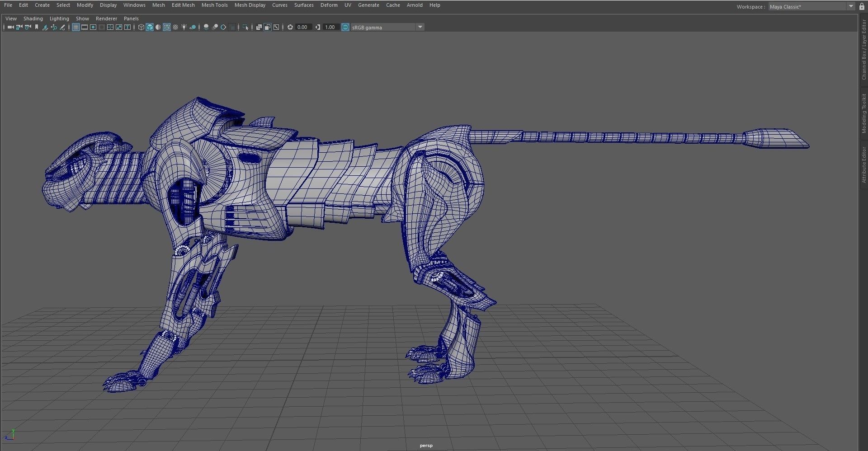Viewport: 868px width, 451px height.
Task: Open the Help menu
Action: 435,5
